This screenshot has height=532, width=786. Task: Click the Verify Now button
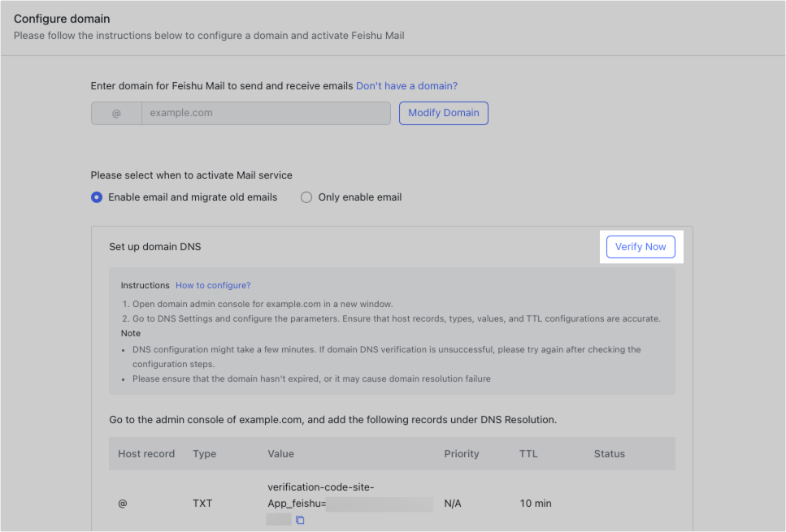pos(641,246)
